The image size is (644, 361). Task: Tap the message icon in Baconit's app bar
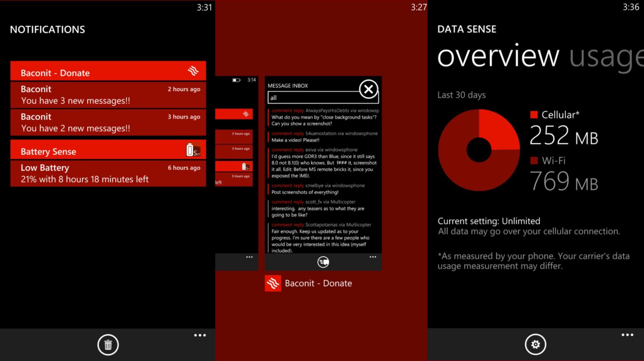tap(323, 262)
